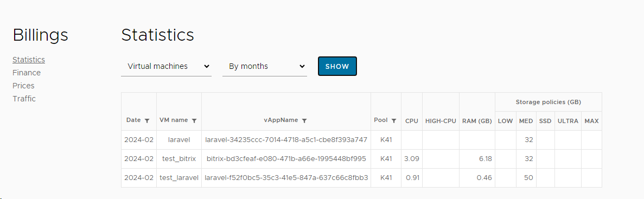The height and width of the screenshot is (199, 644).
Task: Expand the By months dropdown
Action: tap(265, 67)
